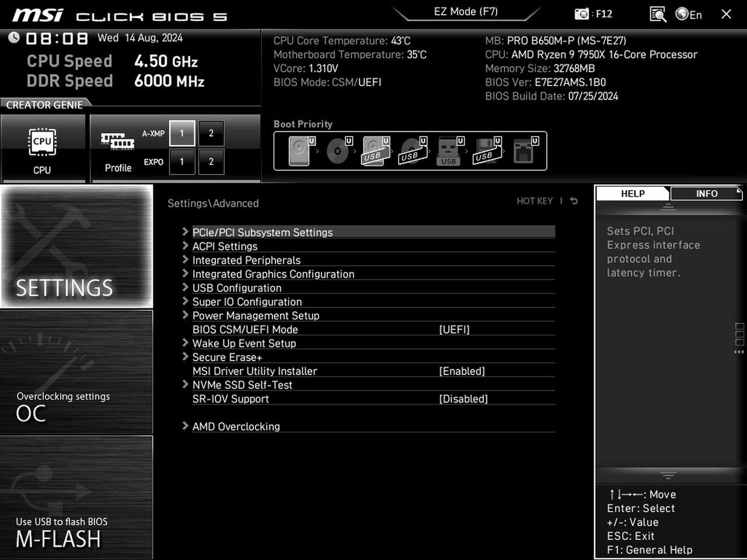
Task: Click the CPU Speed 4.50 GHz value
Action: (x=166, y=61)
